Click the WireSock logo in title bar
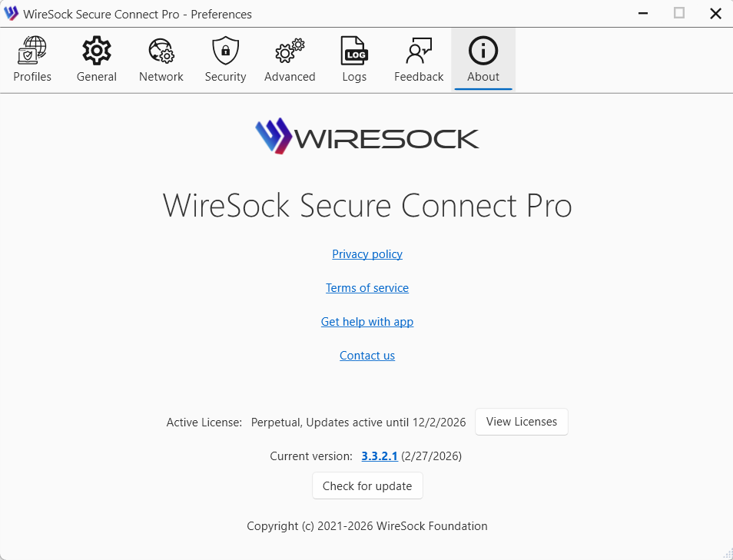Image resolution: width=733 pixels, height=560 pixels. coord(12,14)
